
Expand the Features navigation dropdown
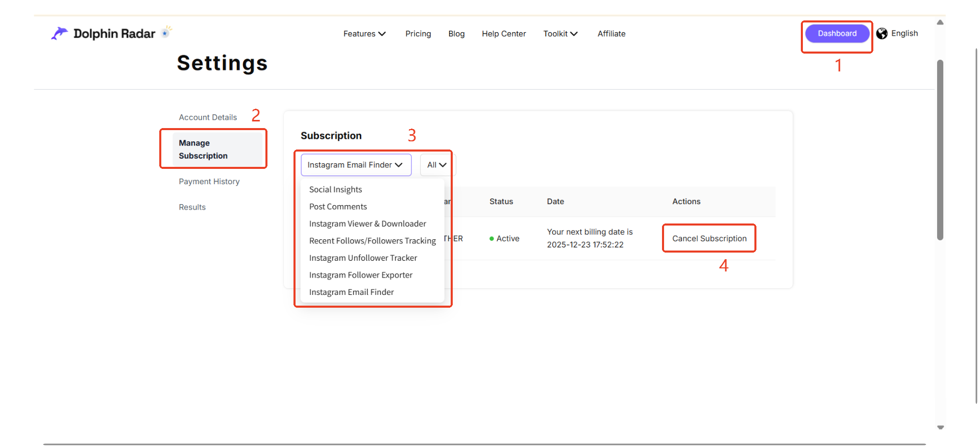pyautogui.click(x=364, y=34)
